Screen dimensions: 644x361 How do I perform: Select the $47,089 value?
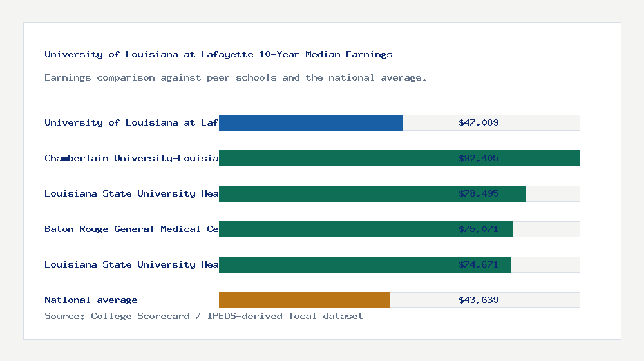click(478, 122)
